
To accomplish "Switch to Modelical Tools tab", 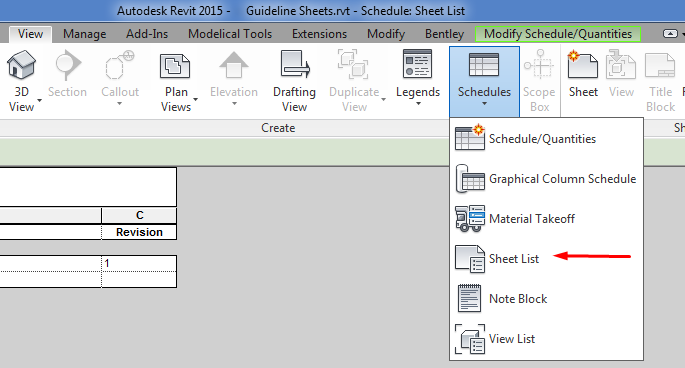I will pos(230,34).
